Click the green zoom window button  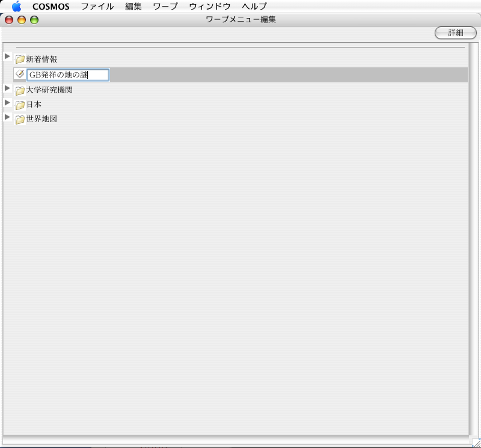(x=34, y=20)
